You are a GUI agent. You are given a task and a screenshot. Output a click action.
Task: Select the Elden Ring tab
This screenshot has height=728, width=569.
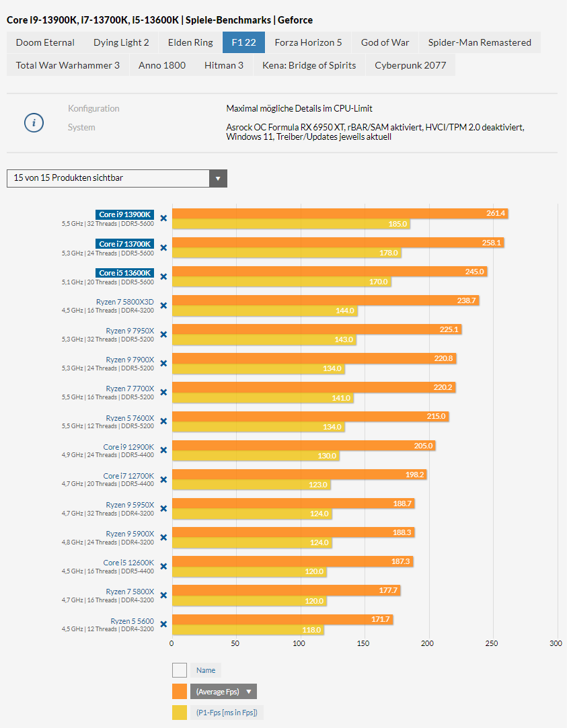pos(190,42)
